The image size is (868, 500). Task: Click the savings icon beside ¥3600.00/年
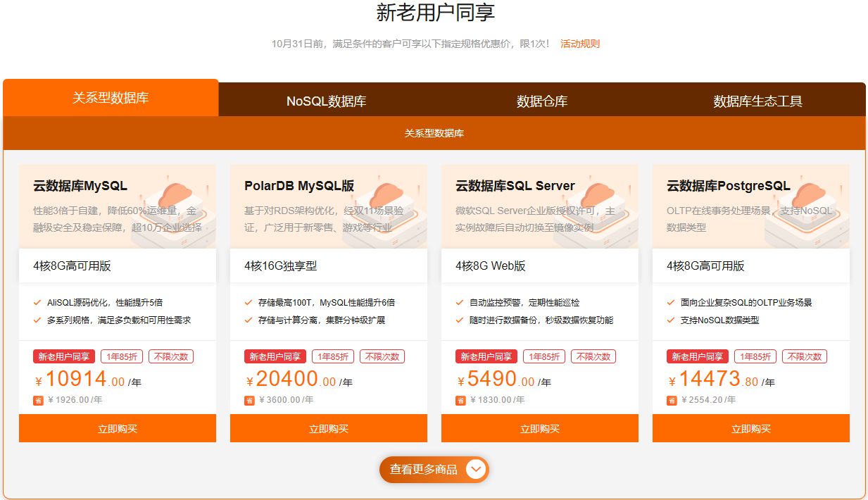[249, 400]
